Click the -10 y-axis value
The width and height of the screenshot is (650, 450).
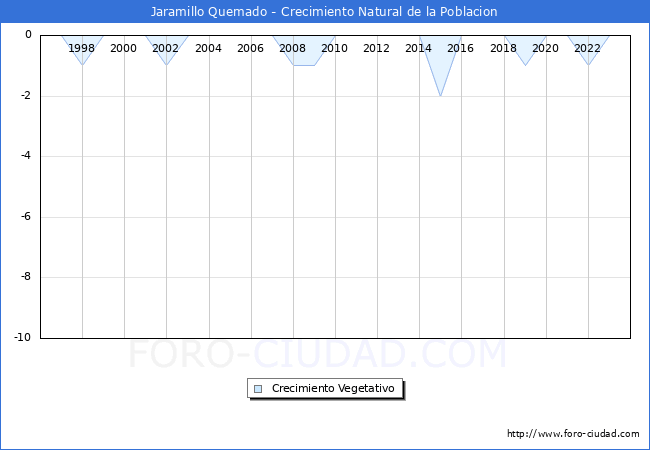(x=23, y=337)
